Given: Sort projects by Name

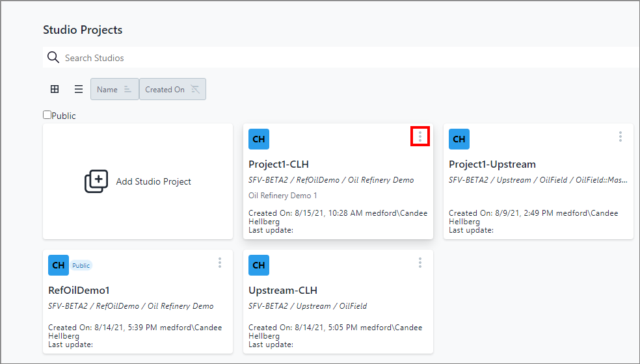Looking at the screenshot, I should click(114, 90).
